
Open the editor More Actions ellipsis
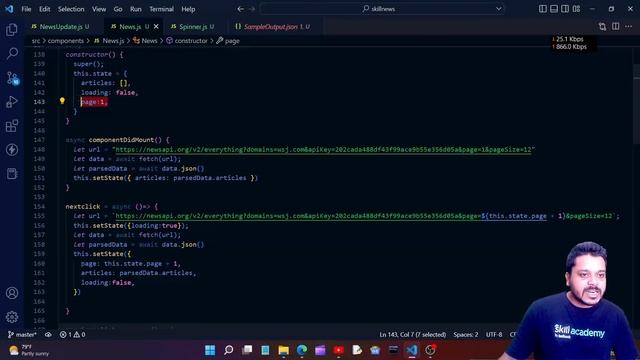coord(629,27)
